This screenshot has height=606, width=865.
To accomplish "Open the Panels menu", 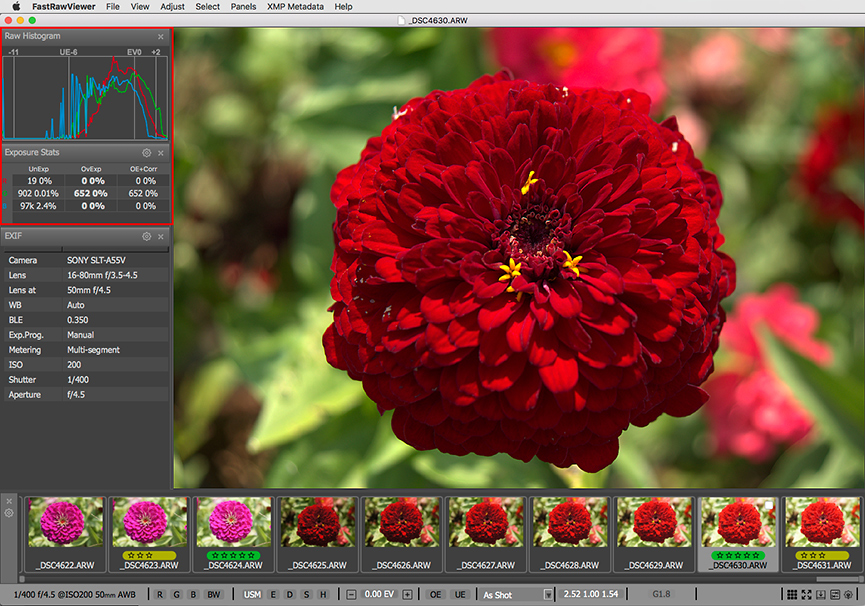I will tap(243, 7).
